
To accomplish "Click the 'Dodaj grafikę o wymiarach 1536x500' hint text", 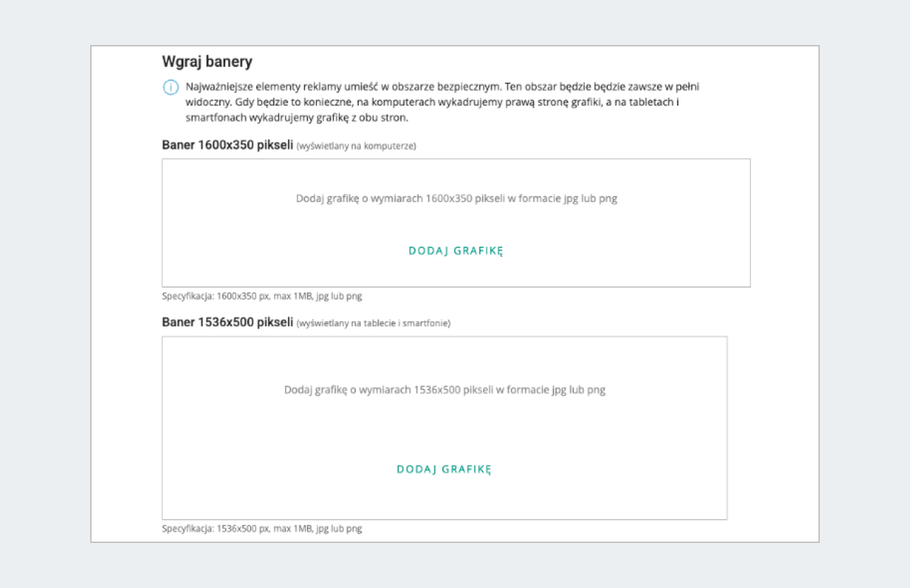I will tap(445, 389).
